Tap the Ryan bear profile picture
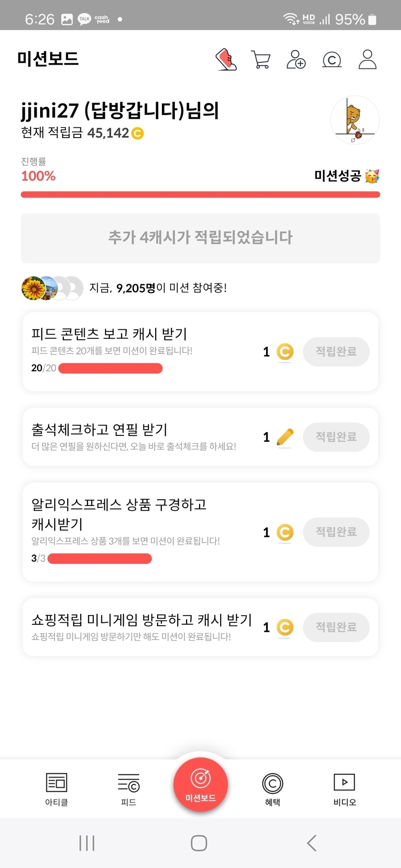This screenshot has height=868, width=401. click(x=355, y=120)
